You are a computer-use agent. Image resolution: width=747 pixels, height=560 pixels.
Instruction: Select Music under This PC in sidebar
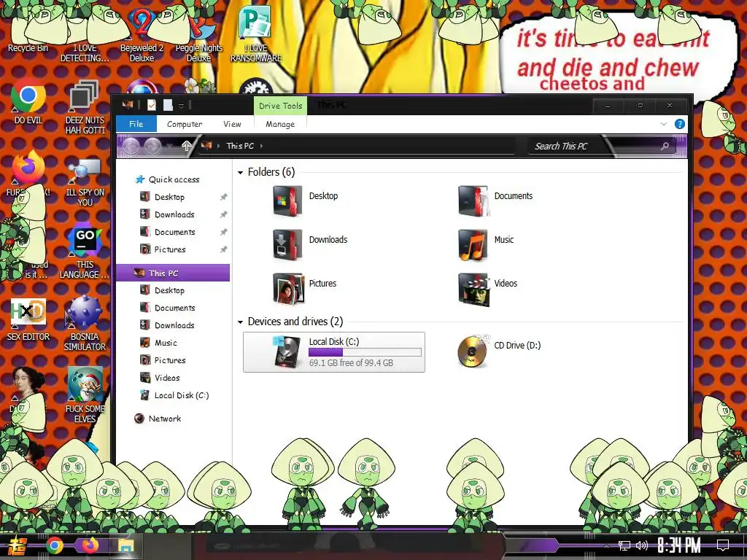[x=166, y=343]
